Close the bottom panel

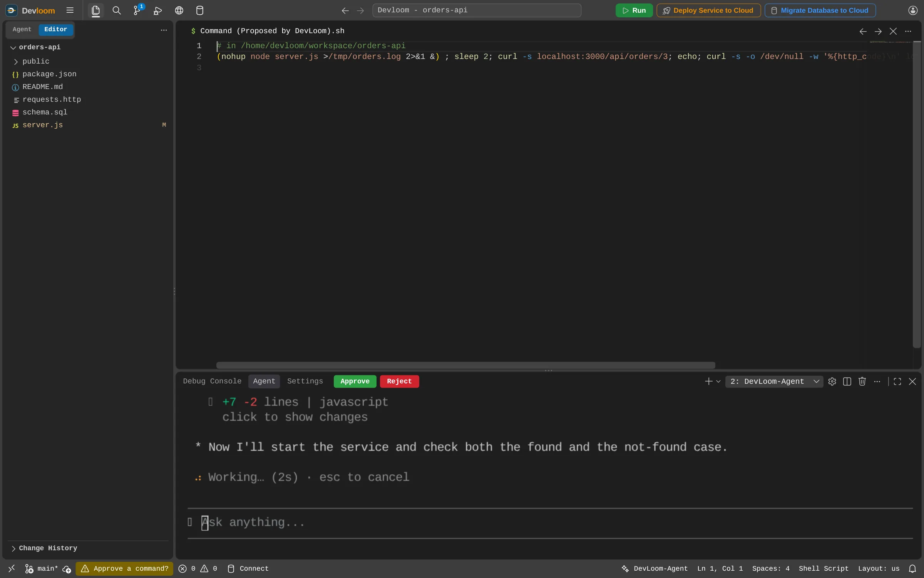pyautogui.click(x=912, y=381)
